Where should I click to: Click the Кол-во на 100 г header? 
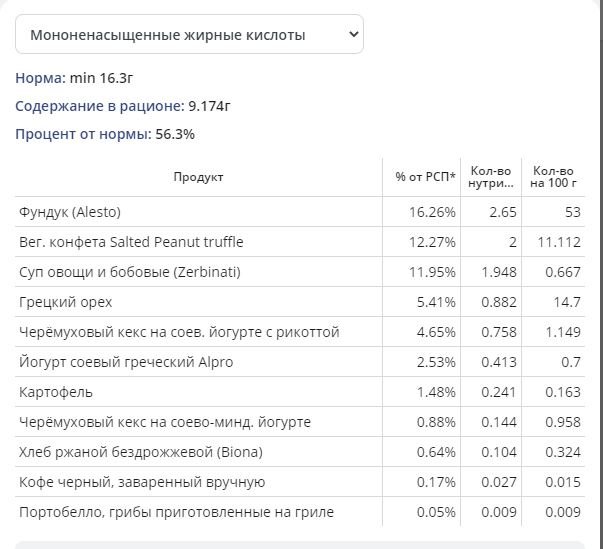click(x=553, y=177)
